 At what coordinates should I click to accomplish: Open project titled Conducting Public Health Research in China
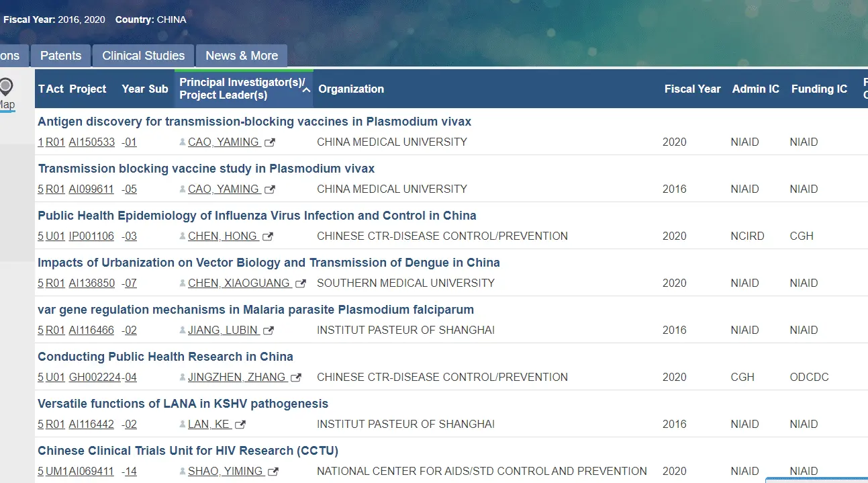[165, 357]
